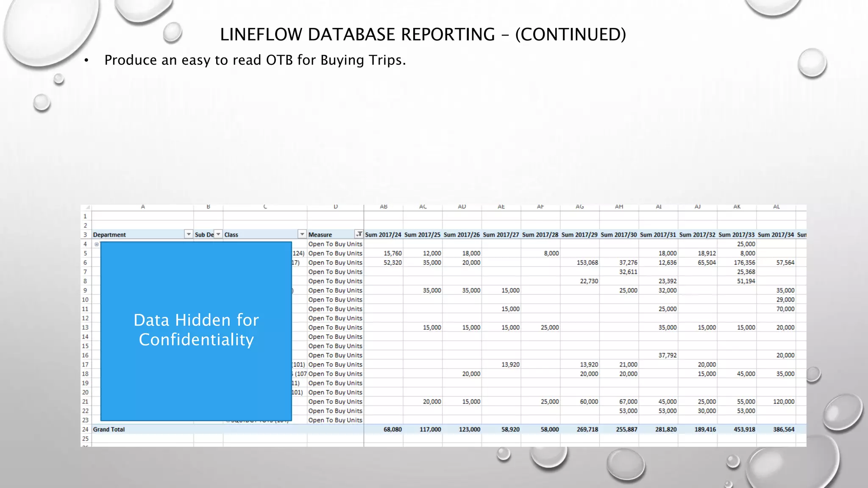Click the Sum 2017/33 column heading
The image size is (868, 488).
click(x=736, y=235)
